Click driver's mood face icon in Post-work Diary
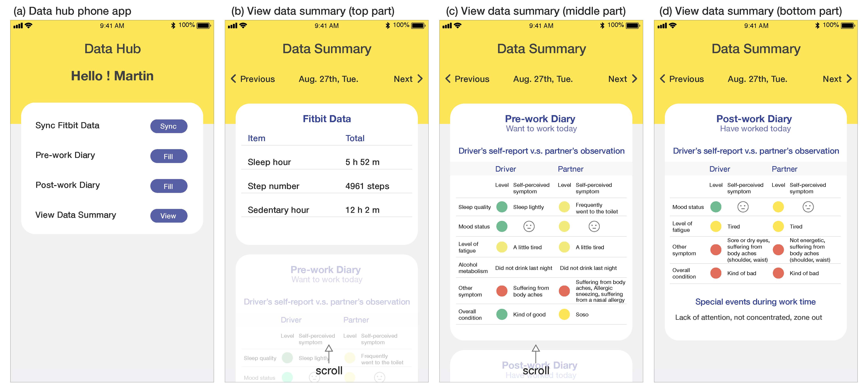This screenshot has width=868, height=386. pos(743,207)
